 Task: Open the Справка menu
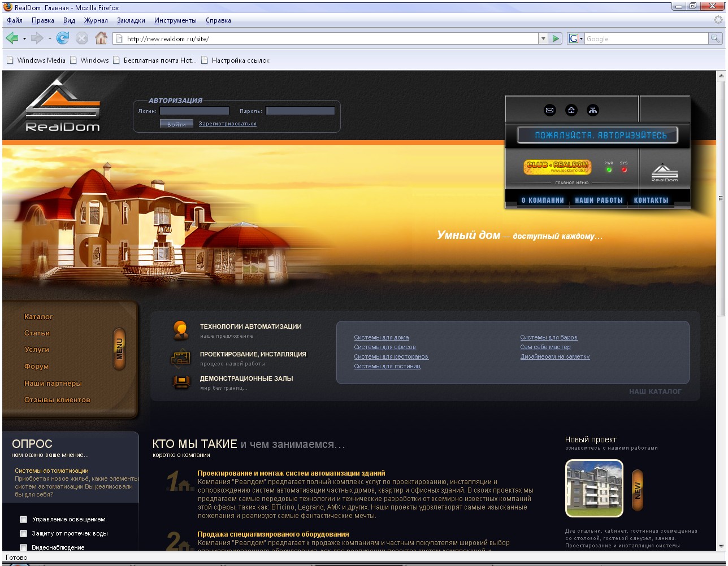pos(218,20)
